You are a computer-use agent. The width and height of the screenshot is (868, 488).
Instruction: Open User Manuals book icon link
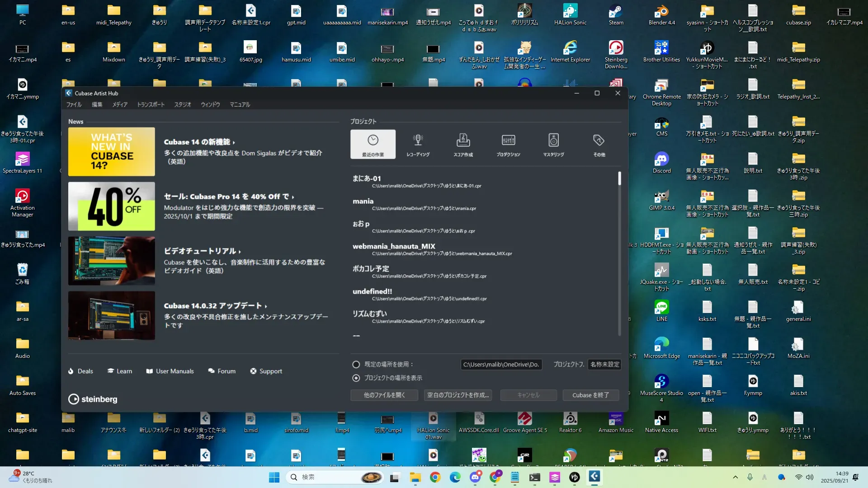(x=150, y=371)
